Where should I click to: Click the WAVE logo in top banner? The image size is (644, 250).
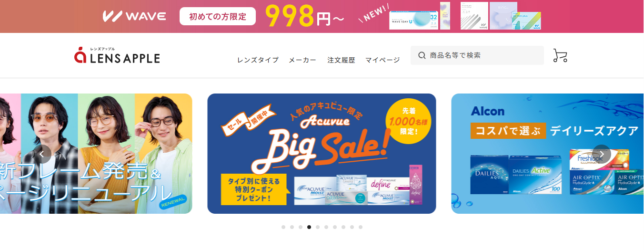[x=134, y=16]
